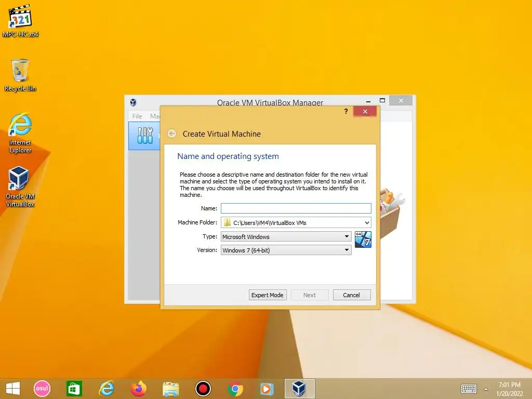Viewport: 532px width, 399px height.
Task: Select the Oracle VM VirtualBox desktop icon
Action: coord(20,187)
